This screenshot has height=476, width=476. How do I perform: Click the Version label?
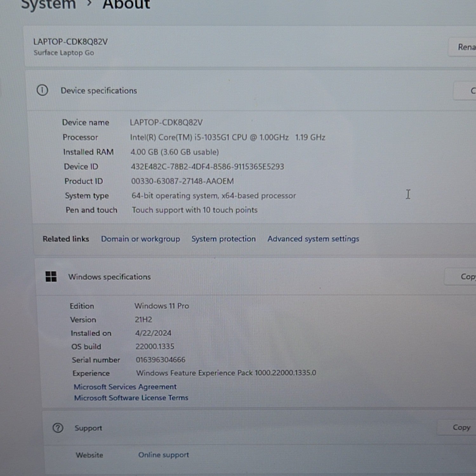(x=83, y=320)
